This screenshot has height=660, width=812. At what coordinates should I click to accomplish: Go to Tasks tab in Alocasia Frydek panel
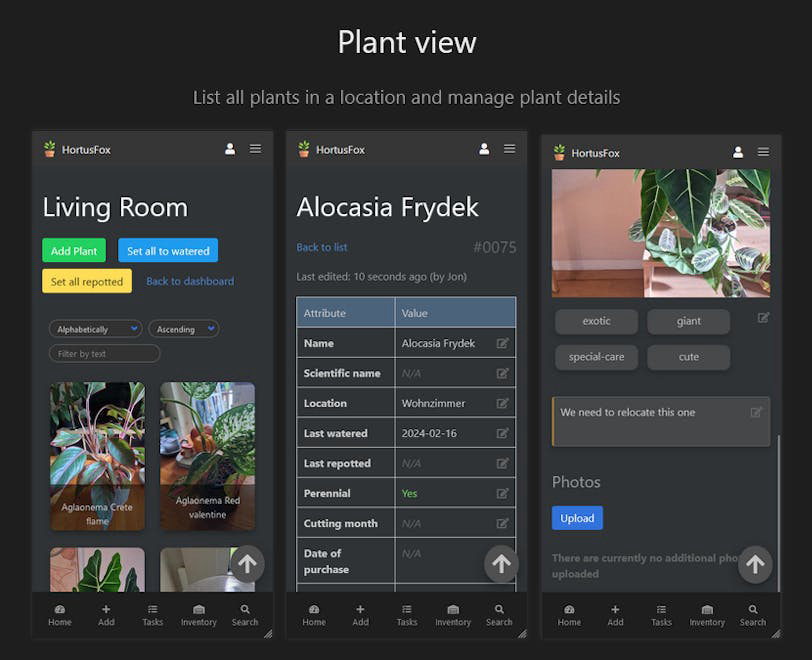(x=407, y=615)
